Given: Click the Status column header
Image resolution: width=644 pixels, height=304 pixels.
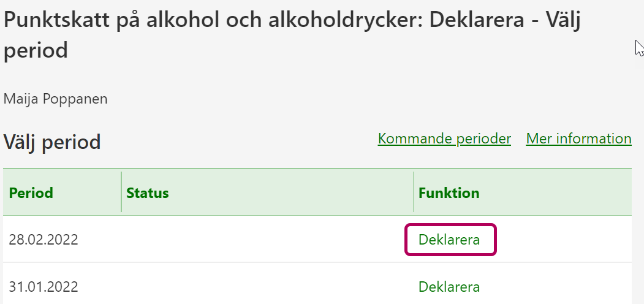Looking at the screenshot, I should [x=148, y=193].
